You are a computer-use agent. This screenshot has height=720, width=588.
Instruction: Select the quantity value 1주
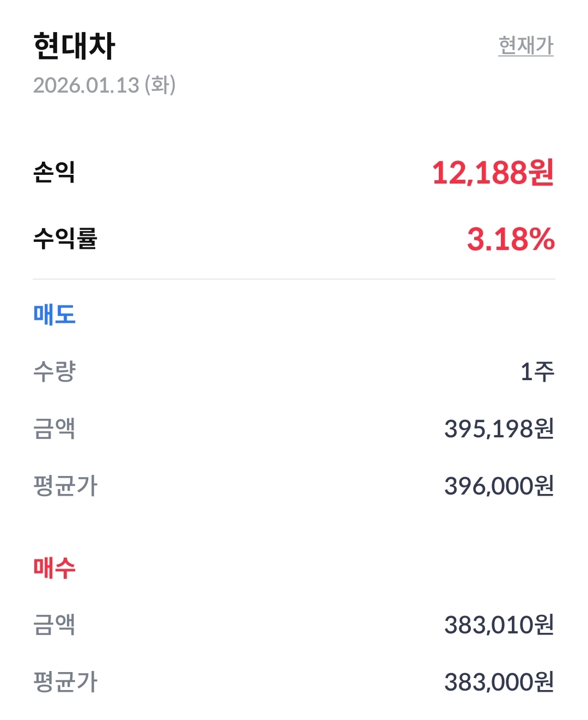pyautogui.click(x=537, y=372)
